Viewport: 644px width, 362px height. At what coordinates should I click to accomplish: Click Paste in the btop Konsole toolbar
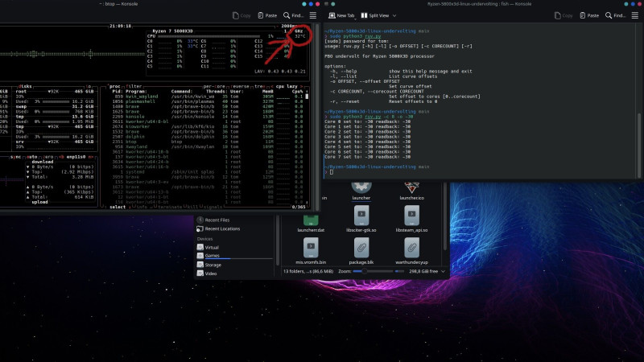pos(267,15)
